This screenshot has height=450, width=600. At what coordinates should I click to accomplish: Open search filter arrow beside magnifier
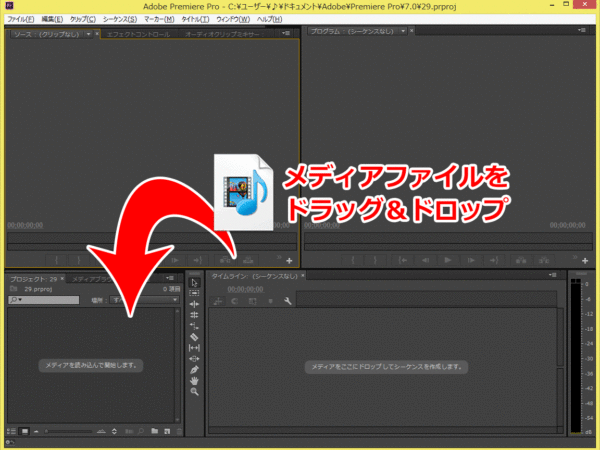tap(20, 300)
